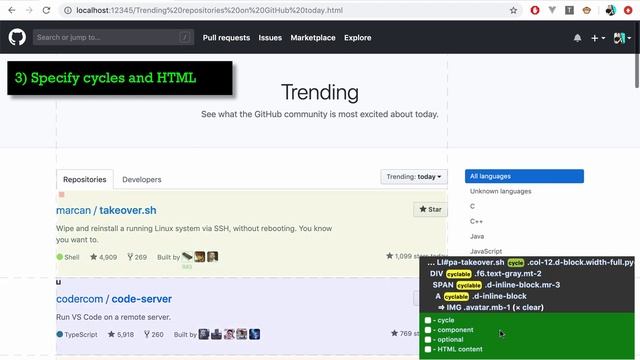Open marcan / takeover.sh repository
This screenshot has width=640, height=360.
(x=106, y=210)
